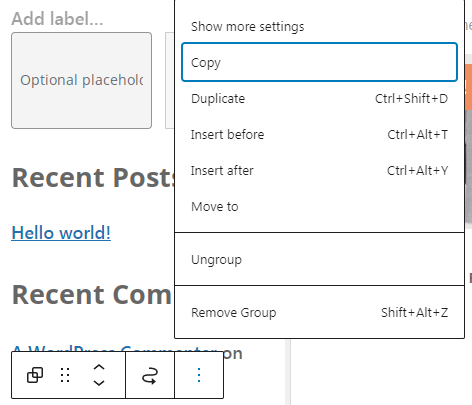The width and height of the screenshot is (472, 405).
Task: Select Remove Group menu item
Action: click(x=319, y=313)
